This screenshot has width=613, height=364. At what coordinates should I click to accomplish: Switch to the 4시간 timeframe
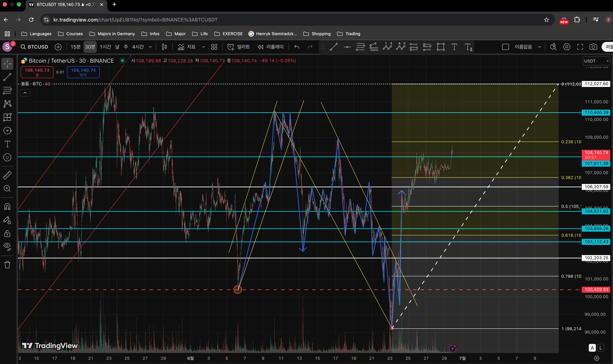138,47
